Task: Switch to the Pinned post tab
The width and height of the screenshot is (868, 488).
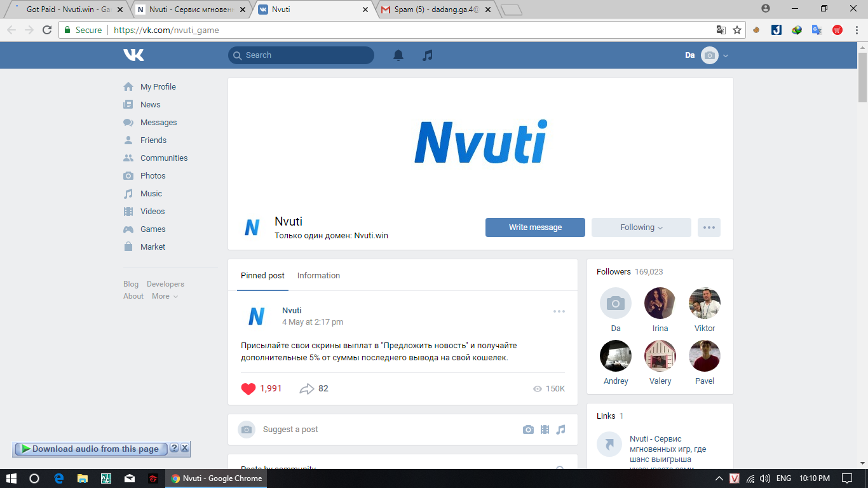Action: (262, 276)
